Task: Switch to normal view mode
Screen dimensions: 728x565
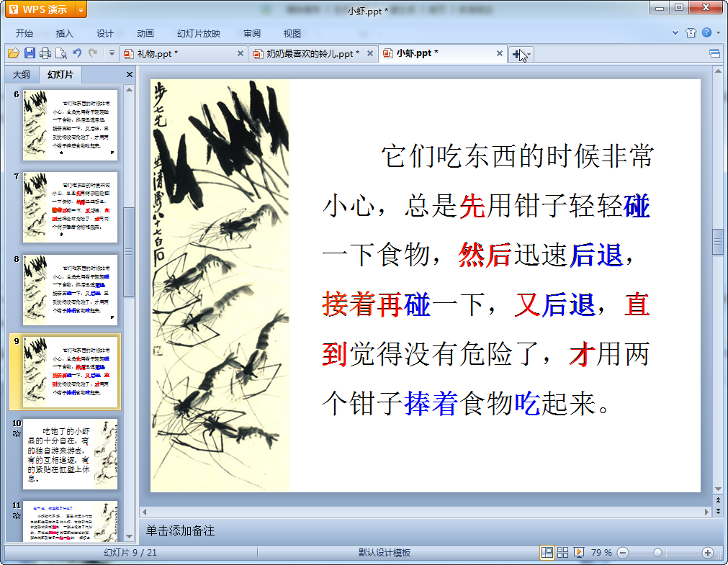Action: point(547,552)
